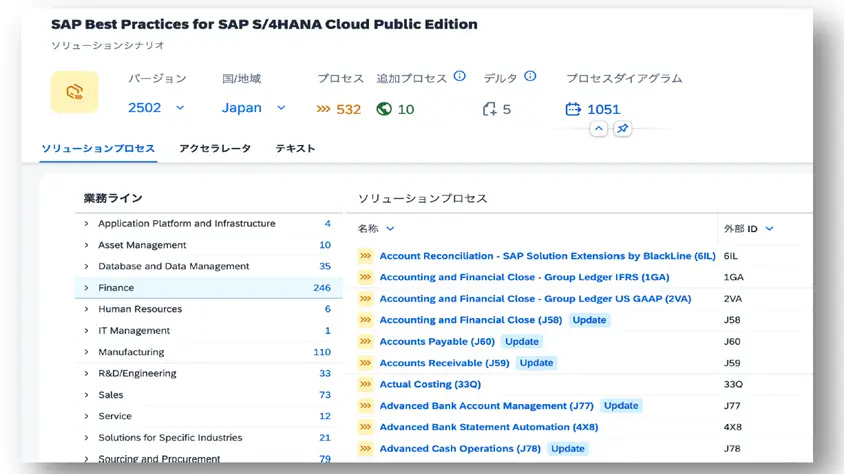This screenshot has height=474, width=844.
Task: Click process icon for Accounts Receivable row
Action: coord(365,363)
